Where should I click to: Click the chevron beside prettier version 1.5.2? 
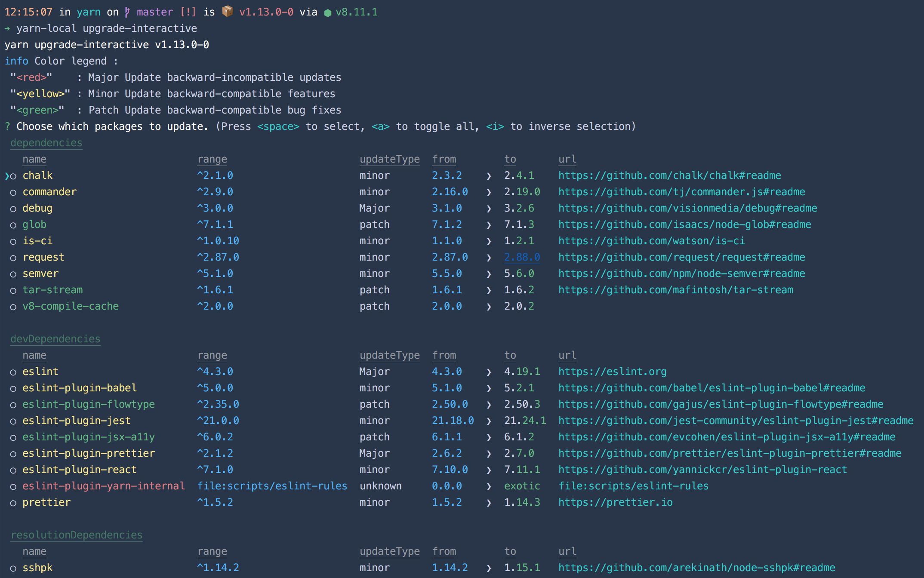tap(488, 502)
